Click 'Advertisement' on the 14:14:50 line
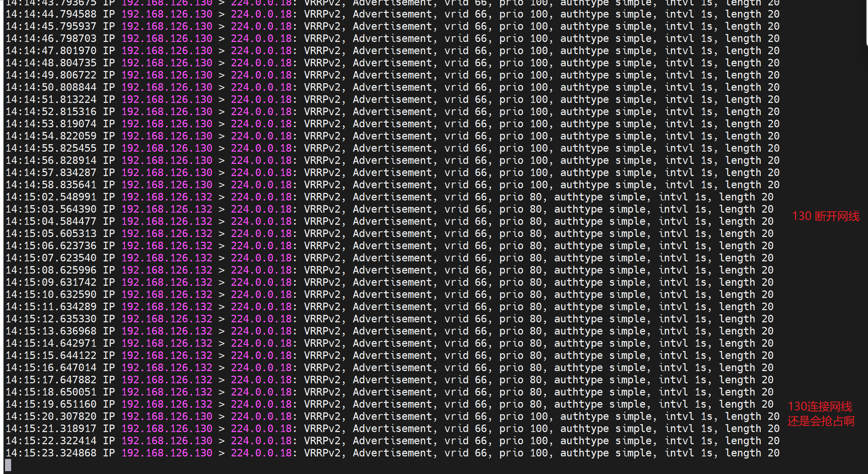 [x=392, y=87]
